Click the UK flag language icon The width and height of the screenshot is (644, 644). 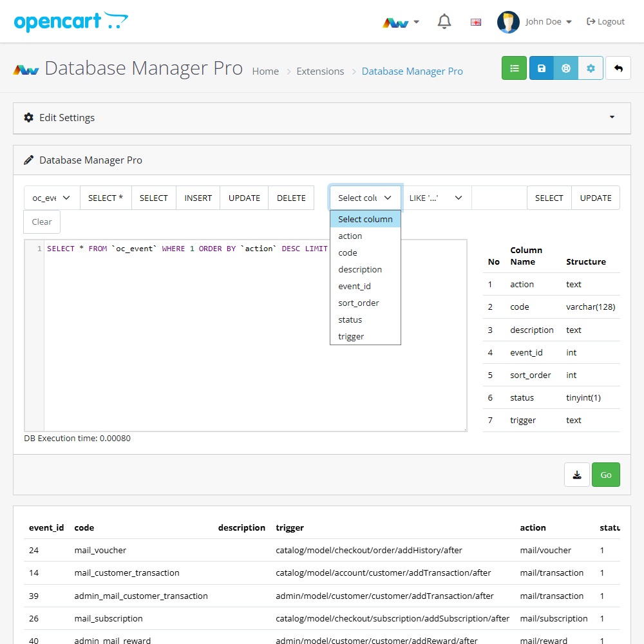click(x=476, y=22)
